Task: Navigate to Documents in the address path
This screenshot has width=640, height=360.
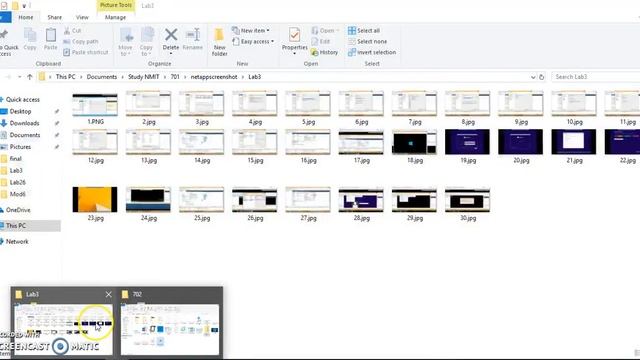Action: click(x=102, y=77)
